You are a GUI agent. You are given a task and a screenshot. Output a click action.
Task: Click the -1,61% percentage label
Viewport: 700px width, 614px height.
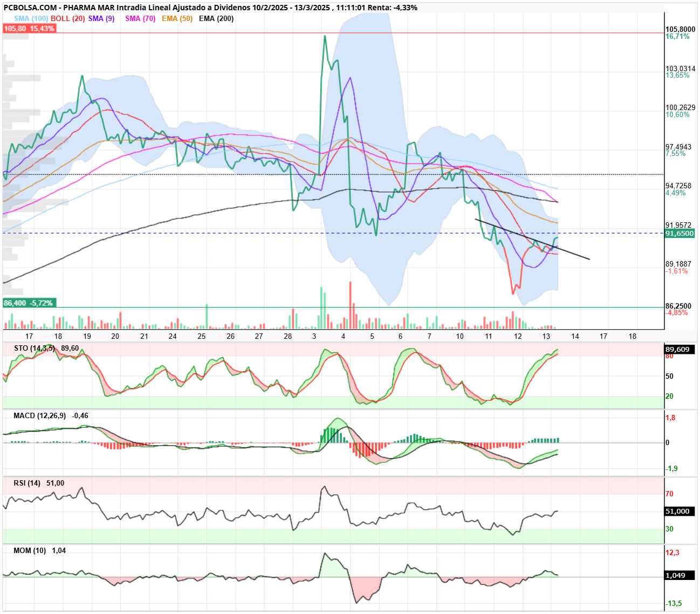click(677, 271)
